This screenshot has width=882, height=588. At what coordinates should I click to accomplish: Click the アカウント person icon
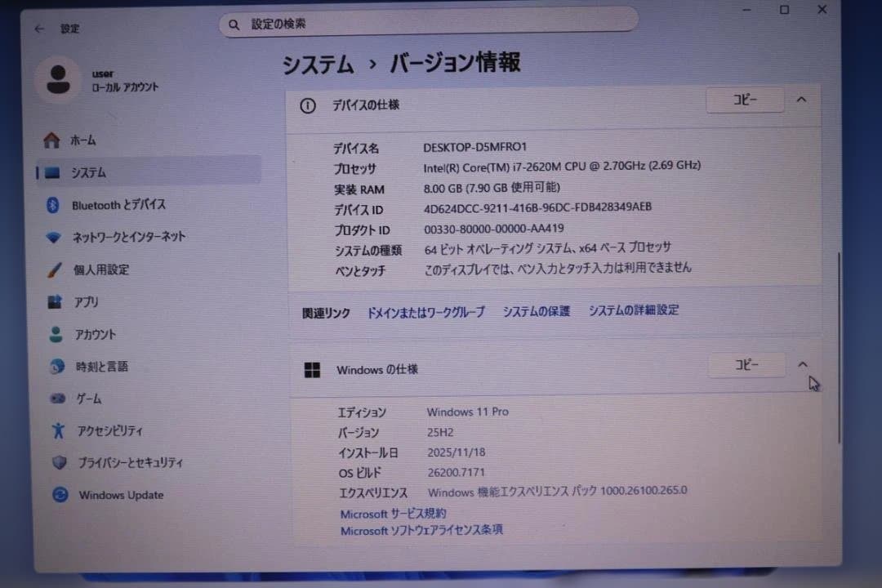coord(56,335)
